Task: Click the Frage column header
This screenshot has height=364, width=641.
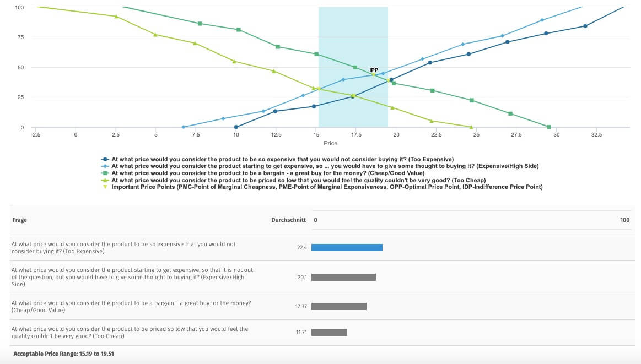Action: point(19,220)
